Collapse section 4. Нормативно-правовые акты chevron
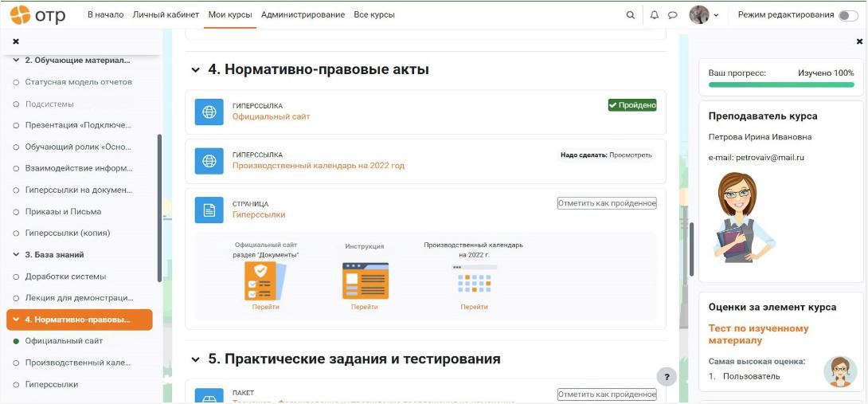The height and width of the screenshot is (404, 868). tap(195, 70)
